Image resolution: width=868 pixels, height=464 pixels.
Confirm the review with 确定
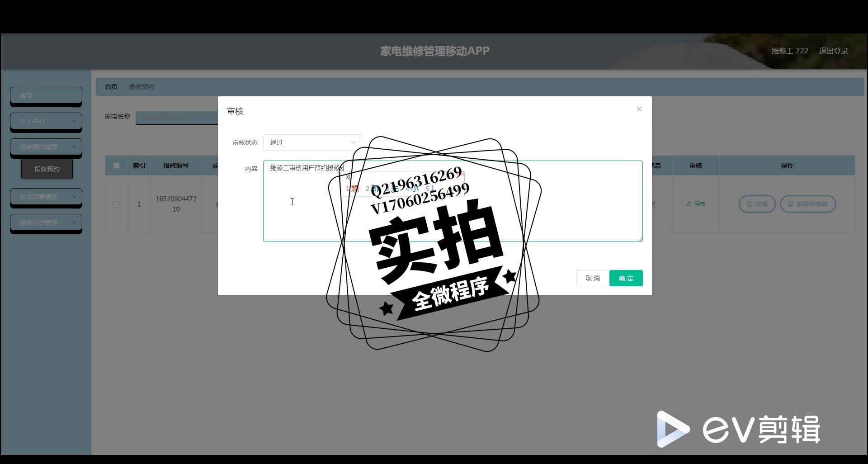pos(626,278)
